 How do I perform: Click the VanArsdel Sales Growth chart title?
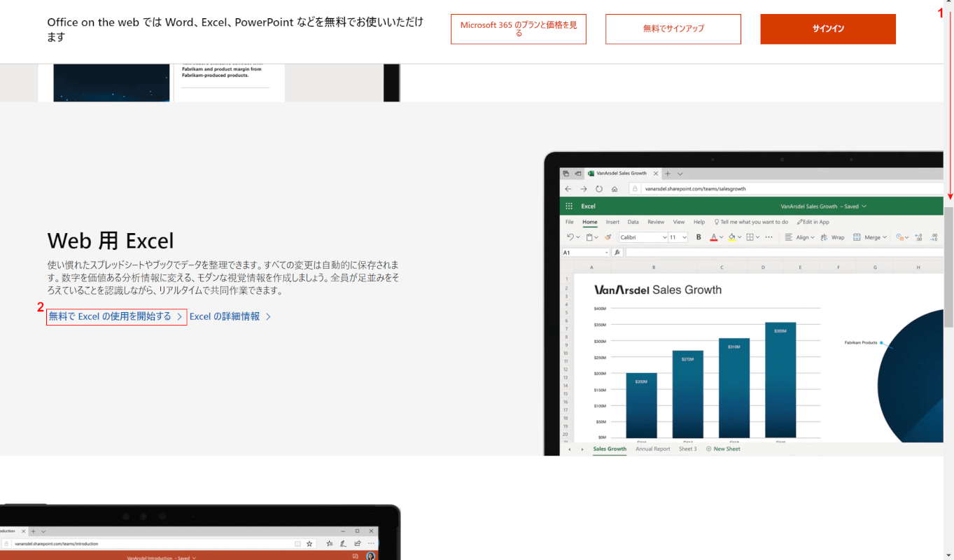(x=658, y=290)
